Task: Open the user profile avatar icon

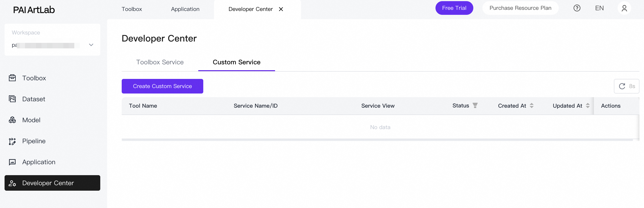Action: 624,8
